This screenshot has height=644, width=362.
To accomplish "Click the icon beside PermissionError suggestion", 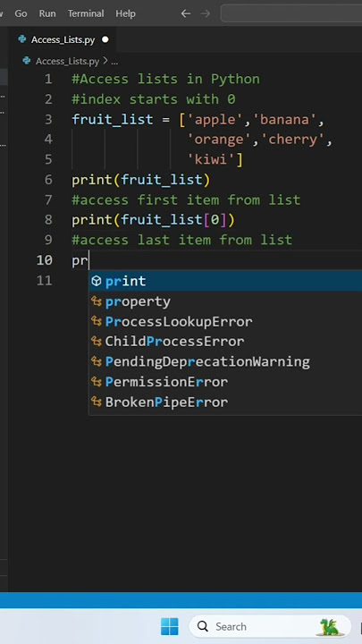I will click(x=97, y=382).
